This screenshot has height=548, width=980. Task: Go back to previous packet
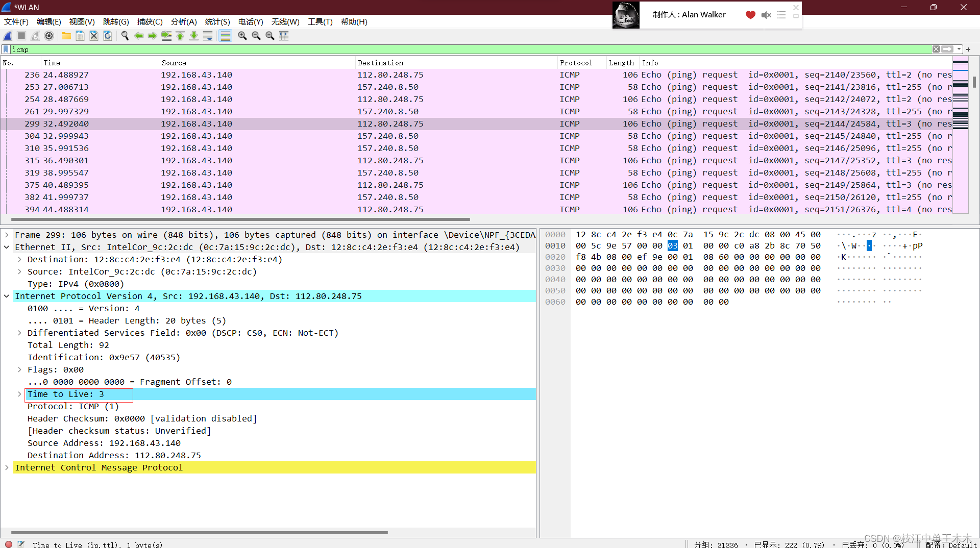click(139, 36)
